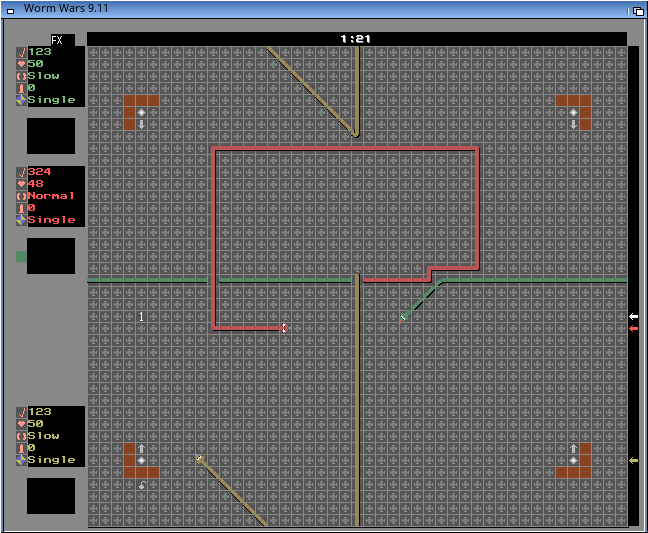Click the red player's Normal speed indicator
Image resolution: width=648 pixels, height=533 pixels.
click(x=50, y=196)
